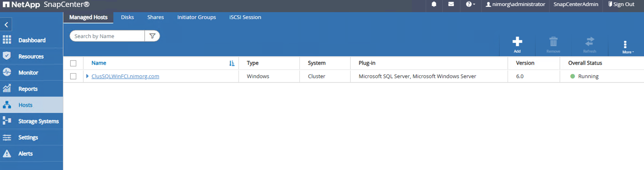Click the Plug-in column header
644x170 pixels.
tap(367, 63)
